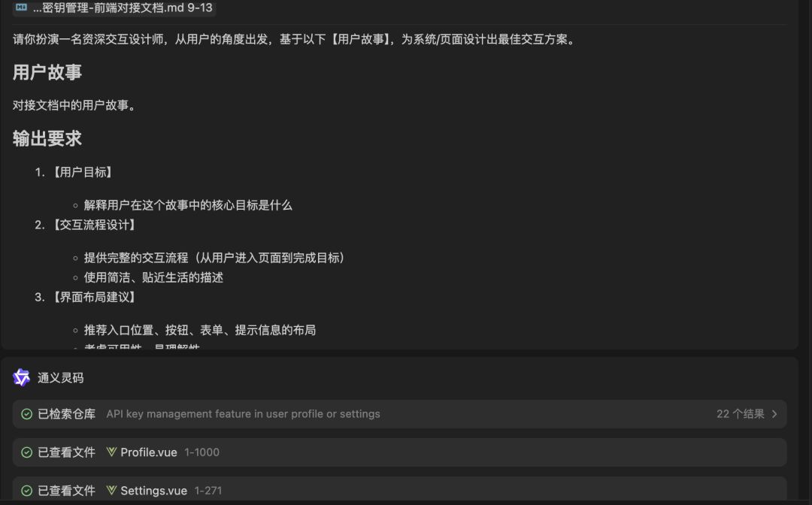Click the 通义灵码 logo icon
812x505 pixels.
pos(21,378)
